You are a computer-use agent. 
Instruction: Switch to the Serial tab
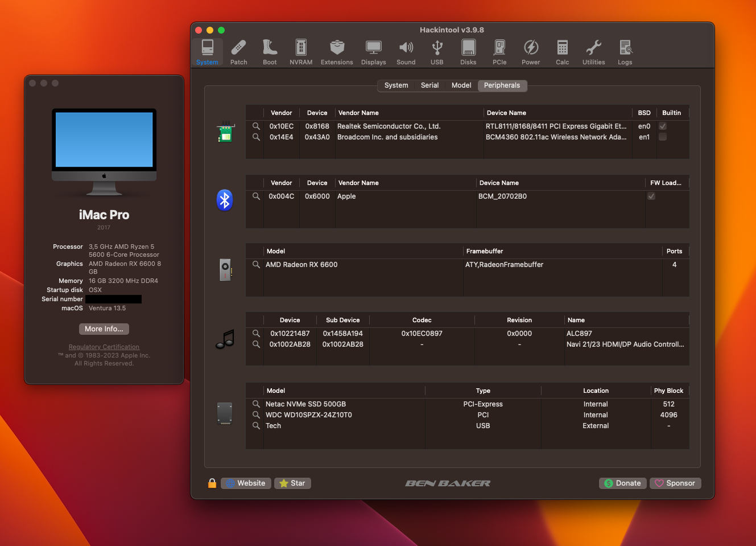(x=429, y=85)
